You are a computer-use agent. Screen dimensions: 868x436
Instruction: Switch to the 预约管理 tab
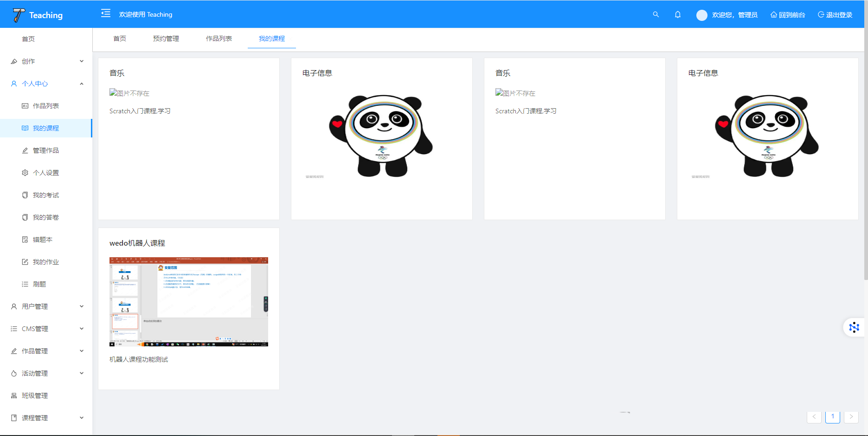point(166,39)
